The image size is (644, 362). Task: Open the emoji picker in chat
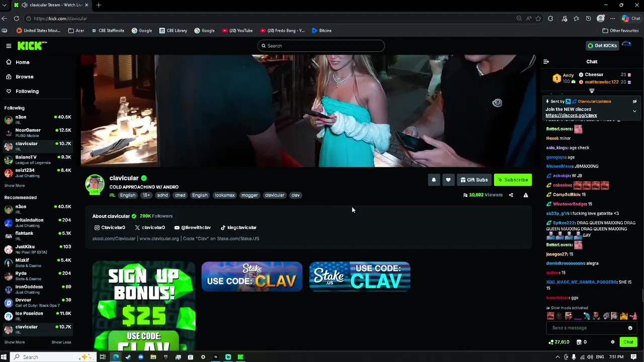tap(630, 328)
